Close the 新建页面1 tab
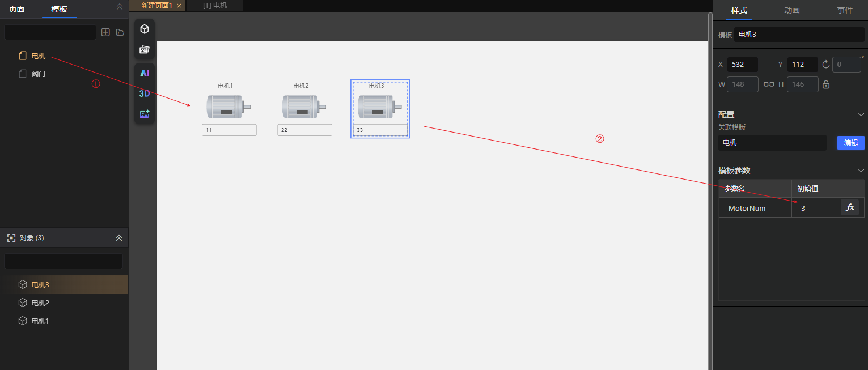Viewport: 868px width, 370px height. [179, 6]
